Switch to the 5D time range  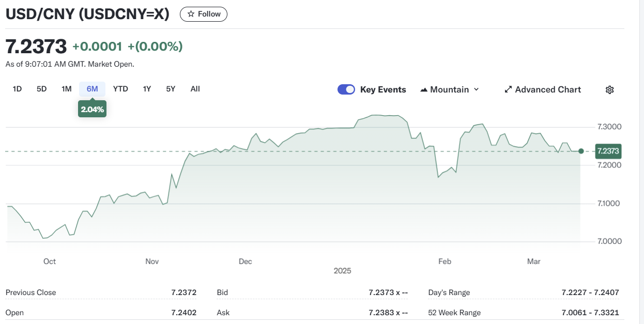tap(42, 89)
